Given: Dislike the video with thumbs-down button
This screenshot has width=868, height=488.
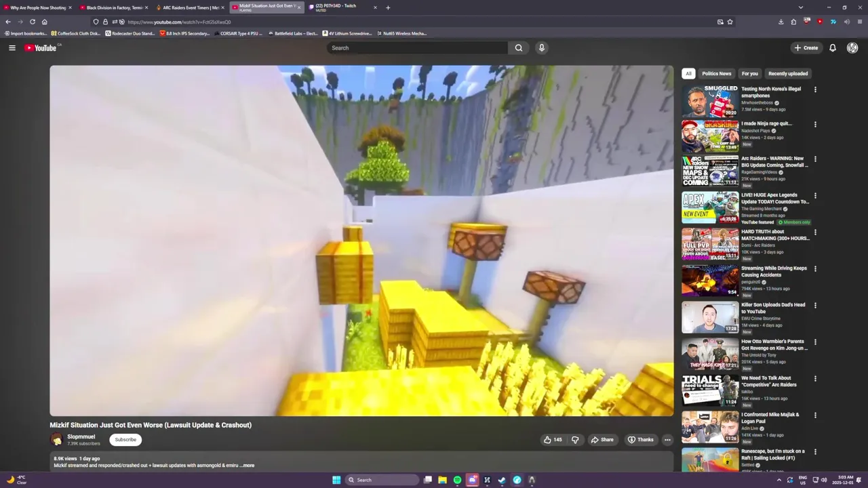Looking at the screenshot, I should (x=575, y=439).
